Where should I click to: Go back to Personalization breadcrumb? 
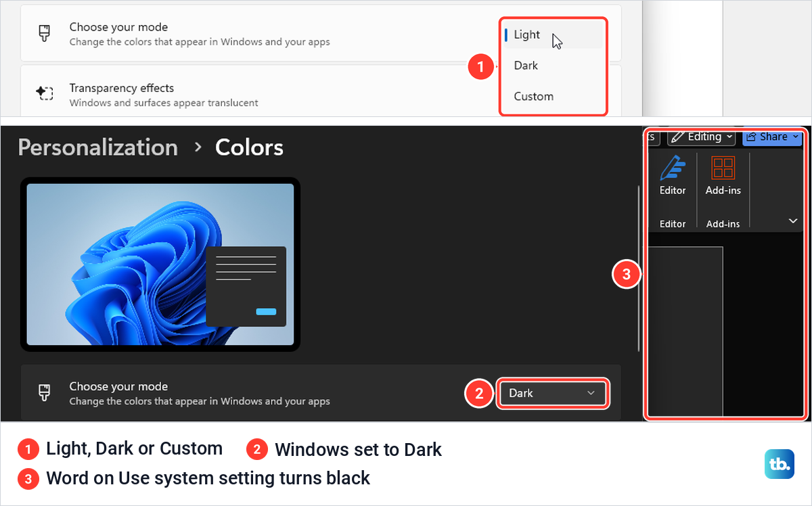[x=98, y=147]
